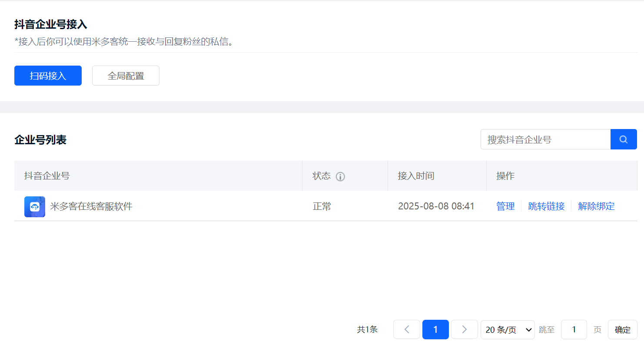644x348 pixels.
Task: Open the 20 条/页 page size dropdown
Action: [x=508, y=330]
